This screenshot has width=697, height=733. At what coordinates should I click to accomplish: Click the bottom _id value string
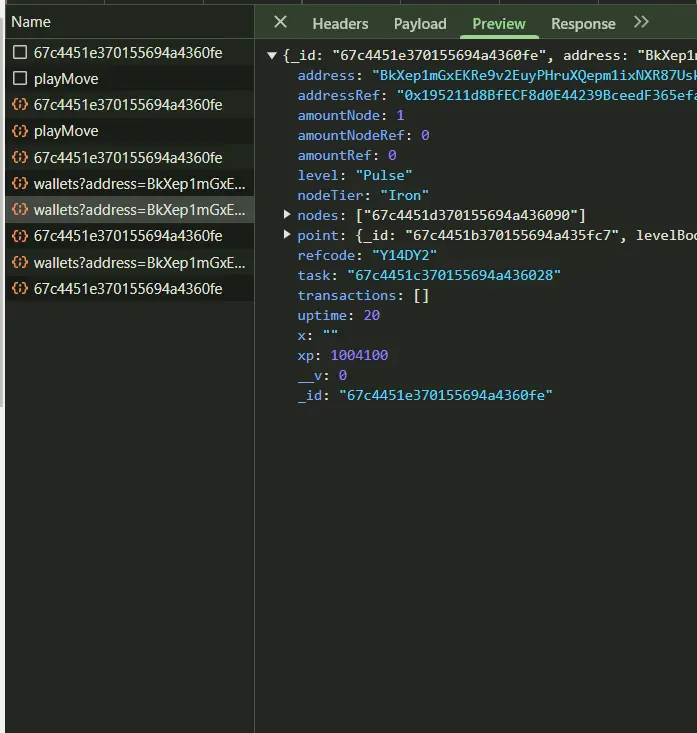pyautogui.click(x=446, y=395)
